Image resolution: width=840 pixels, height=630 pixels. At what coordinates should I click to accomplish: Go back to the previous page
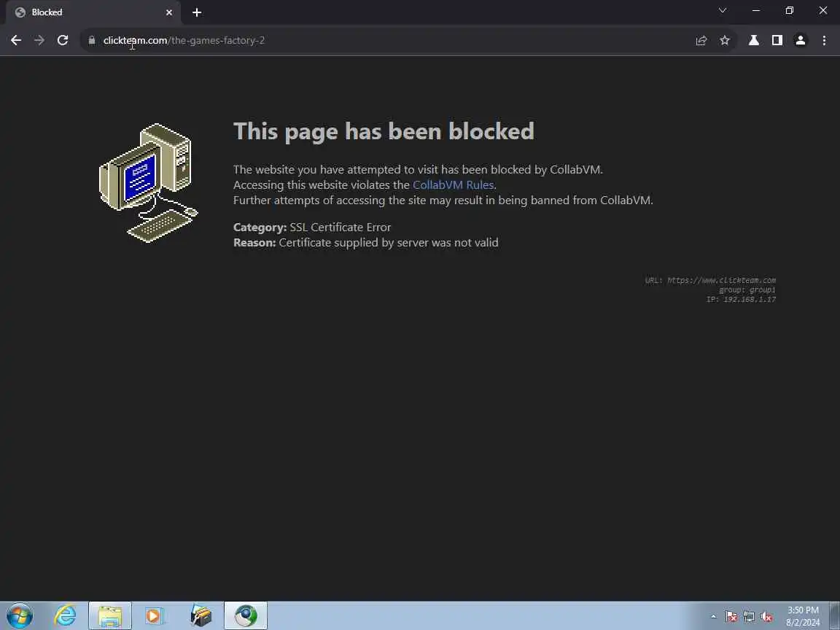coord(16,40)
